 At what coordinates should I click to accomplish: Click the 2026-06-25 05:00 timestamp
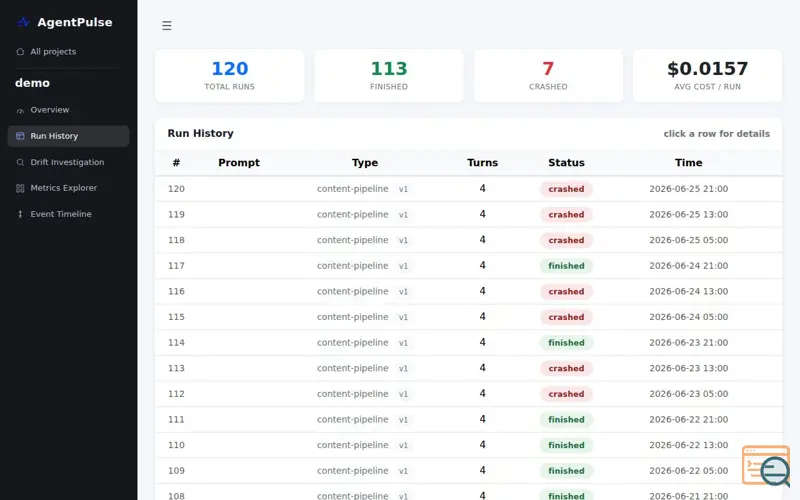point(688,240)
